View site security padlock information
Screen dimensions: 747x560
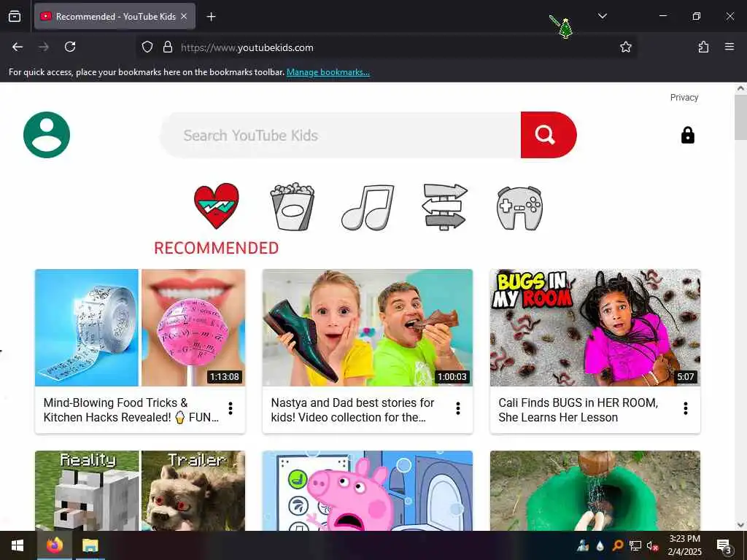point(168,47)
